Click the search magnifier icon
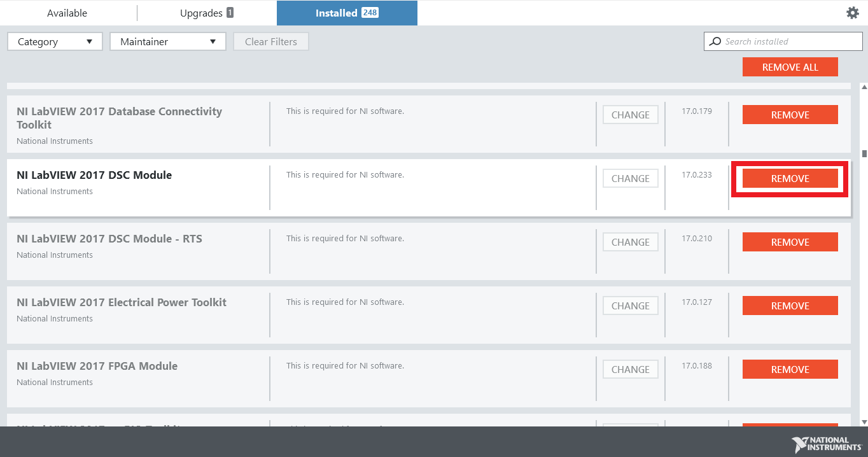The width and height of the screenshot is (868, 457). [715, 41]
